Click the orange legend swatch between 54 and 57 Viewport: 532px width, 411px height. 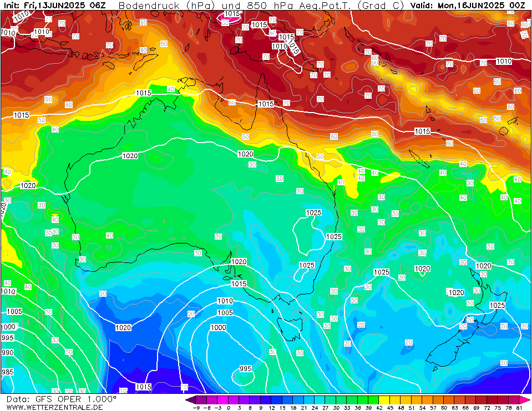click(x=428, y=400)
